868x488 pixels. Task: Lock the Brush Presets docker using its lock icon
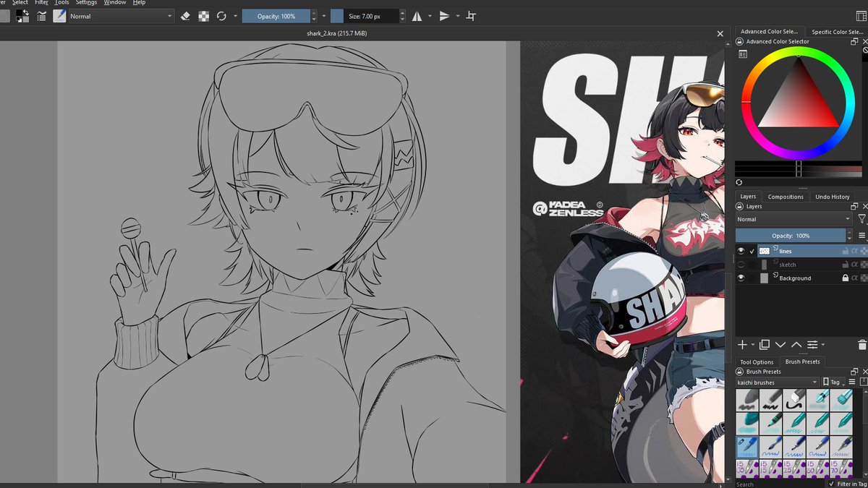click(740, 372)
